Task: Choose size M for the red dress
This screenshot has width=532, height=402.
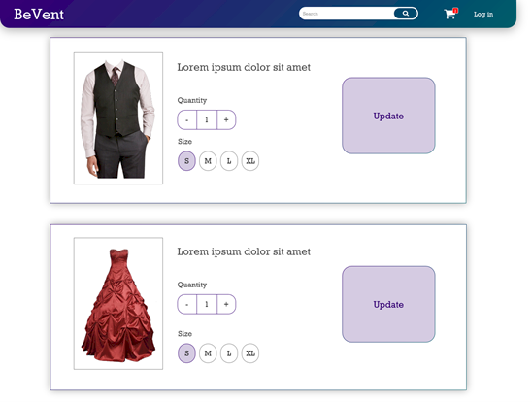Action: pyautogui.click(x=208, y=353)
